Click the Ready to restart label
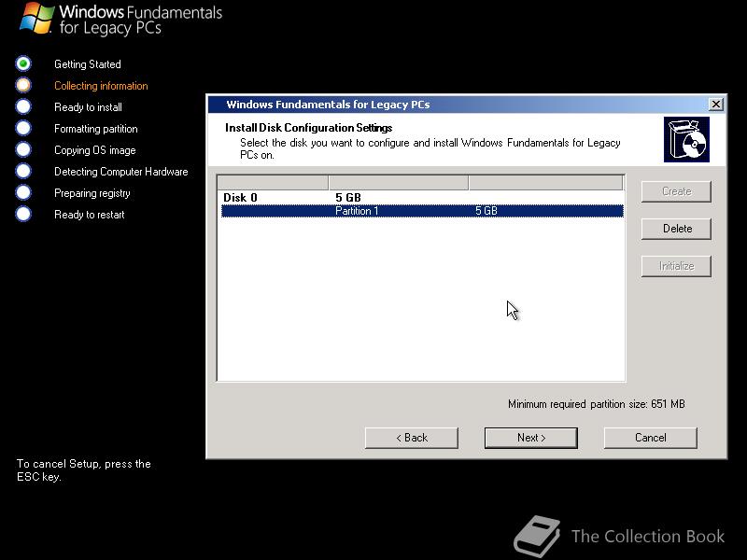Image resolution: width=747 pixels, height=560 pixels. tap(89, 215)
